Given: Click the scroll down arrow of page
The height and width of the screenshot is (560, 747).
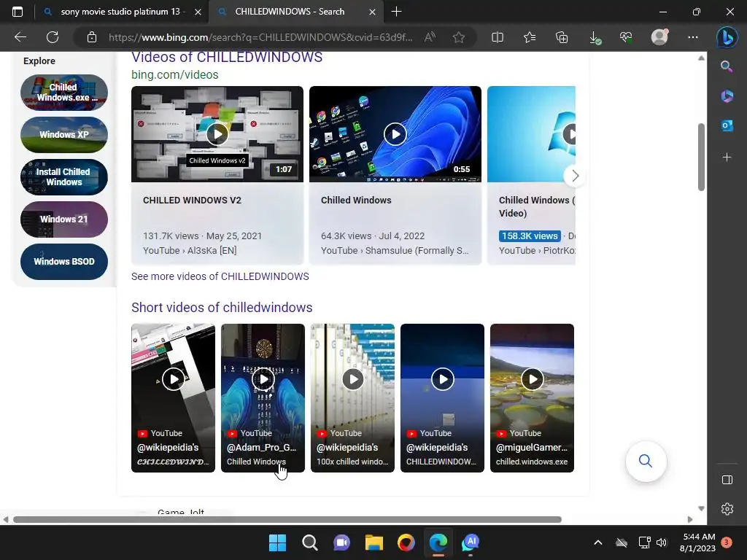Looking at the screenshot, I should 701,508.
